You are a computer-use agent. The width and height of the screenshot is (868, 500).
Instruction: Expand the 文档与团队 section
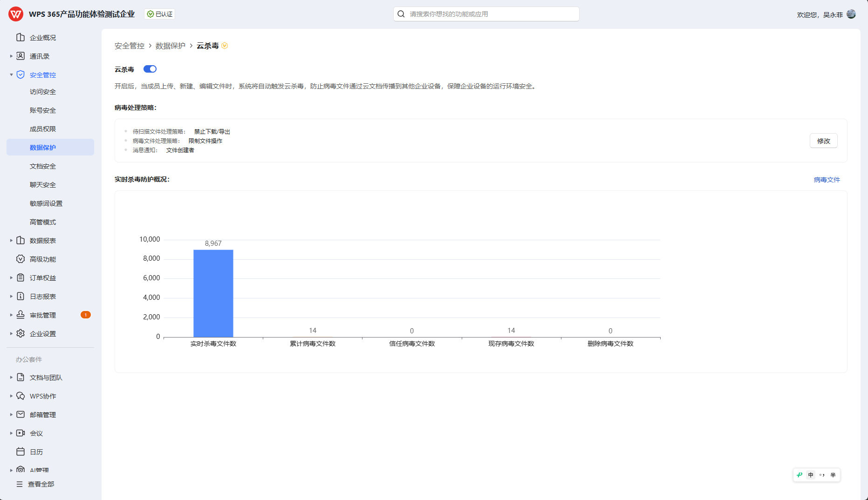click(x=11, y=377)
